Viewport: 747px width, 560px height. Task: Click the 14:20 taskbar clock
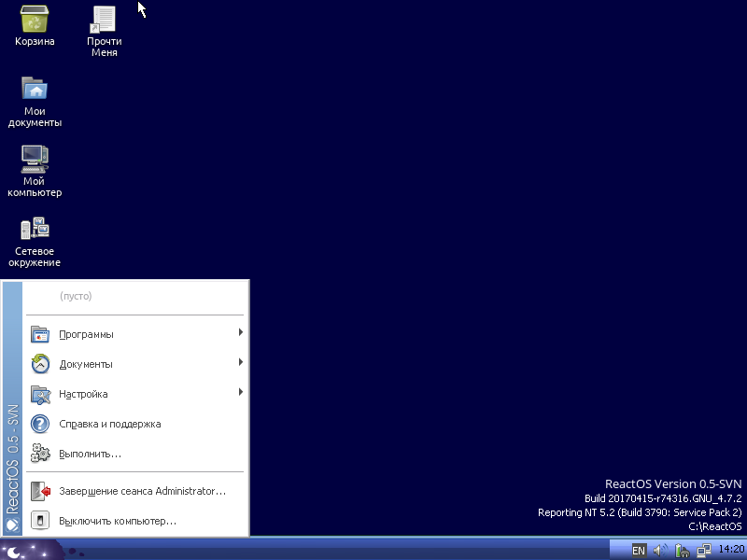click(731, 550)
